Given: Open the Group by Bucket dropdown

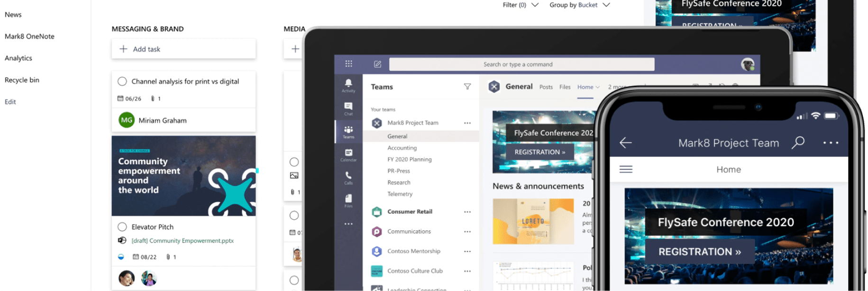Looking at the screenshot, I should [579, 5].
